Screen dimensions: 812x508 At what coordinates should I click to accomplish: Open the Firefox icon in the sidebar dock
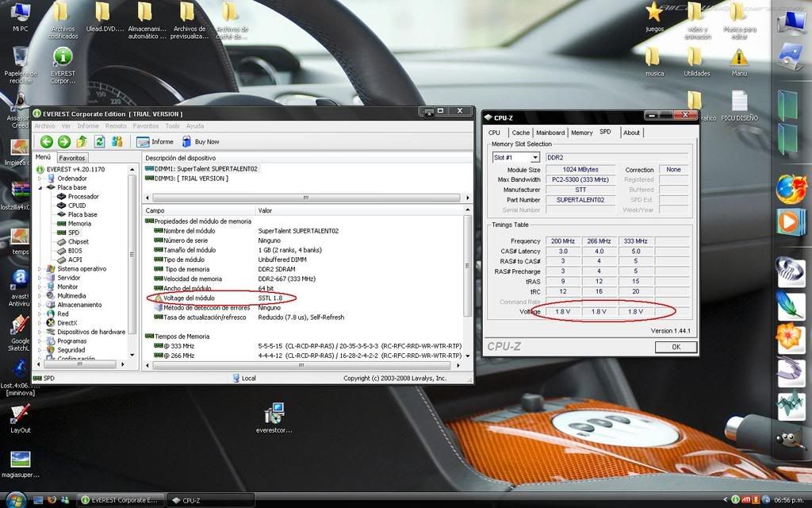pos(791,188)
